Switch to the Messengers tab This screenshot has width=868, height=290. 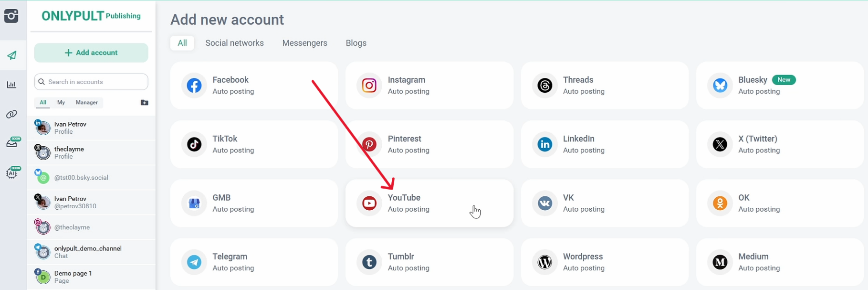pos(304,43)
